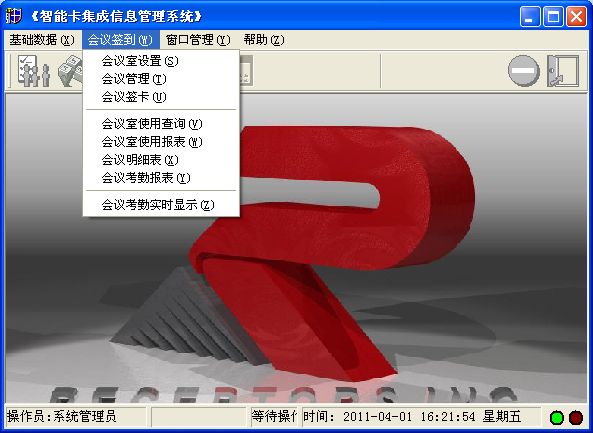The height and width of the screenshot is (433, 593).
Task: Select 会议签卡 in the dropdown
Action: point(161,97)
